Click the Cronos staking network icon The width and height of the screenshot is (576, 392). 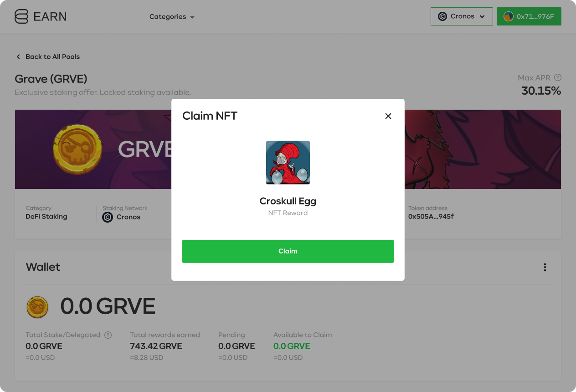pyautogui.click(x=108, y=217)
